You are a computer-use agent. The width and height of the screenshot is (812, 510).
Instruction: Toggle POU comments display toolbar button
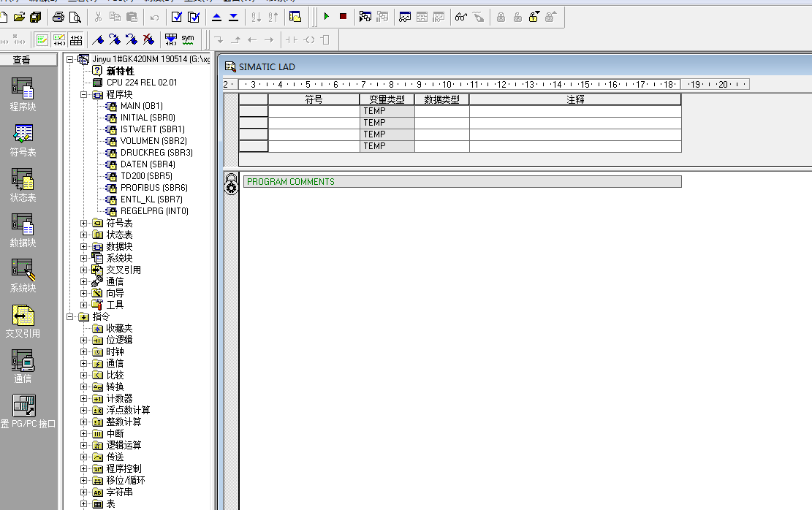(x=42, y=39)
